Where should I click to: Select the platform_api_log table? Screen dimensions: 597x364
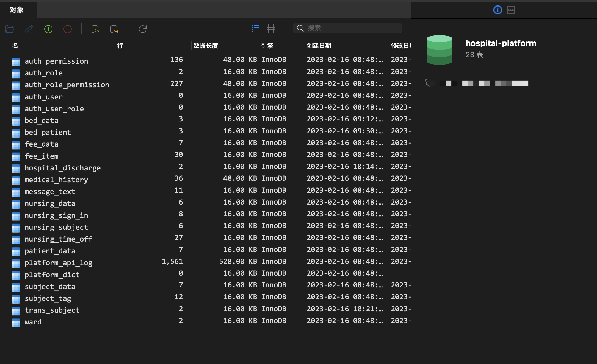pyautogui.click(x=59, y=263)
